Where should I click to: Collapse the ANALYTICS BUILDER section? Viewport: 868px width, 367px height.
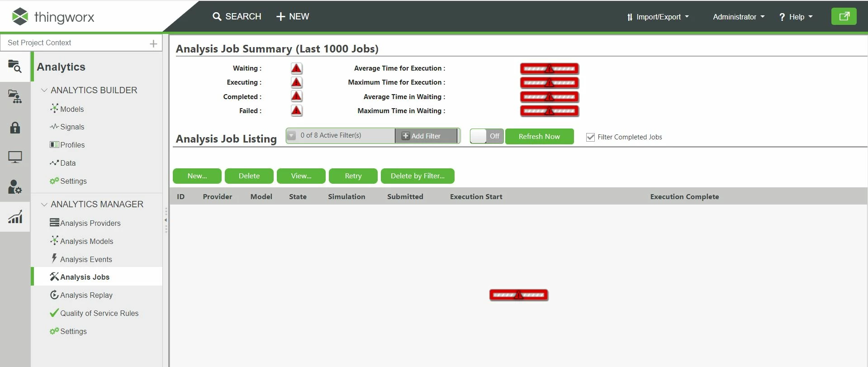click(x=44, y=90)
